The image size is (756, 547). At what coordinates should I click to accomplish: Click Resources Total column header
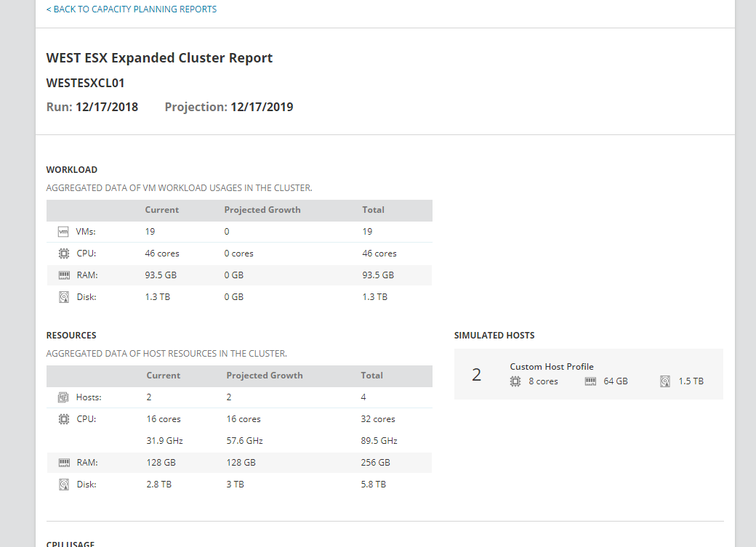(371, 376)
